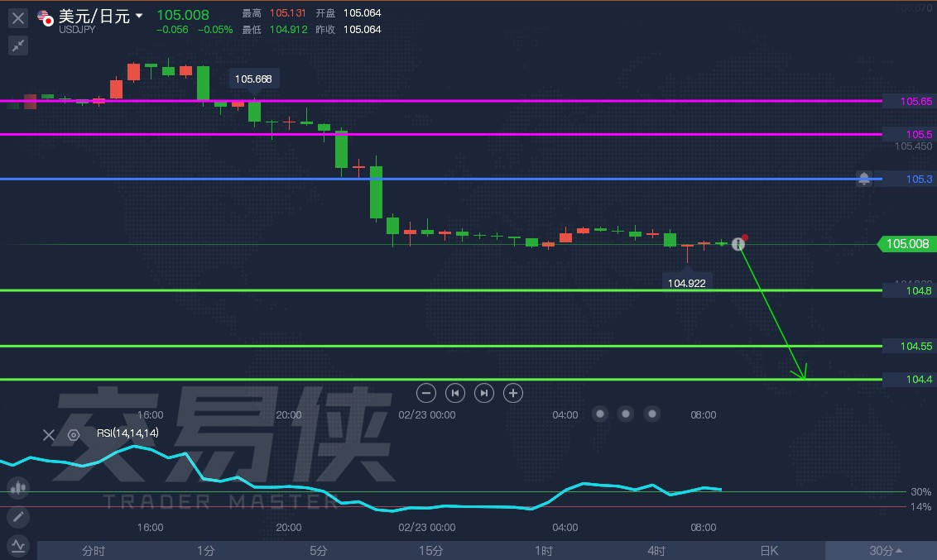Click the RSI 14% level label

click(x=920, y=507)
